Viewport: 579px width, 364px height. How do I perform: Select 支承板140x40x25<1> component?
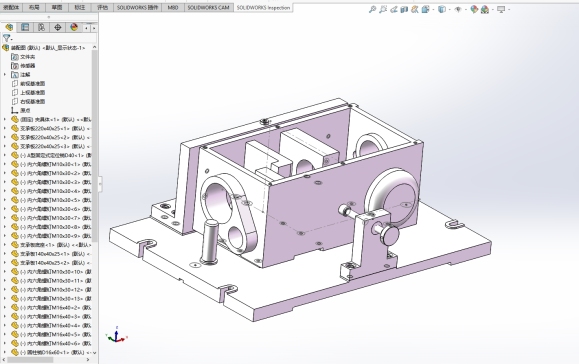click(x=51, y=254)
